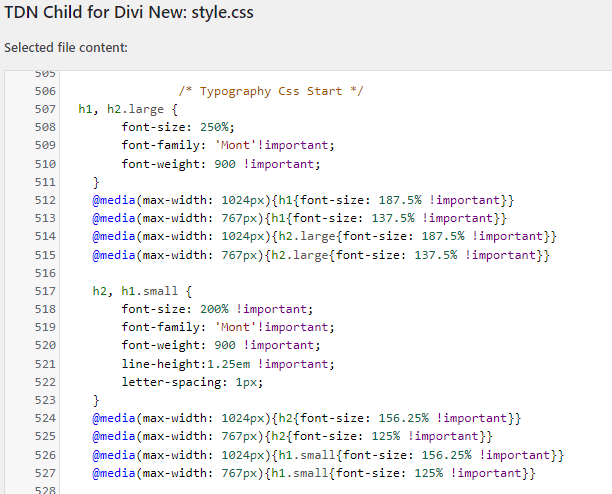Click closing brace on line 523
The width and height of the screenshot is (612, 494).
coord(96,400)
